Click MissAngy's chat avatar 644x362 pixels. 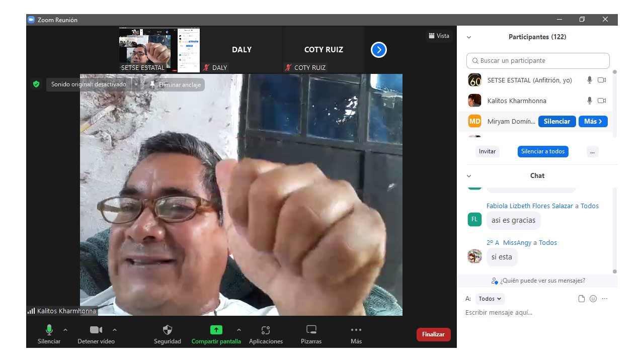[474, 256]
